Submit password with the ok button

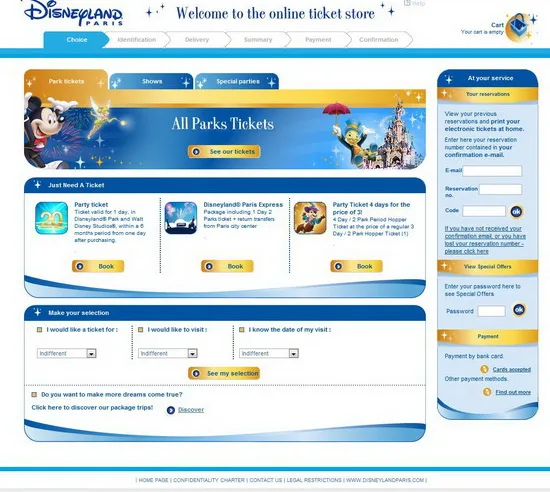519,310
